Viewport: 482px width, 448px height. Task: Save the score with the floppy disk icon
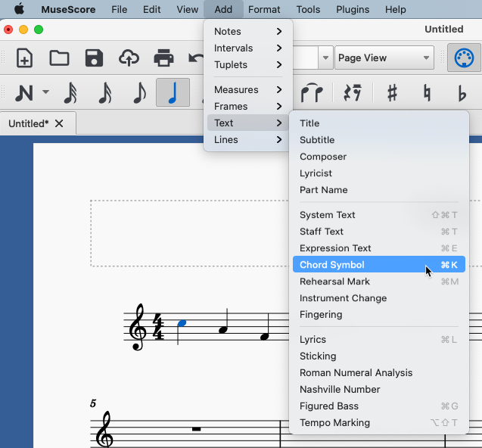94,58
